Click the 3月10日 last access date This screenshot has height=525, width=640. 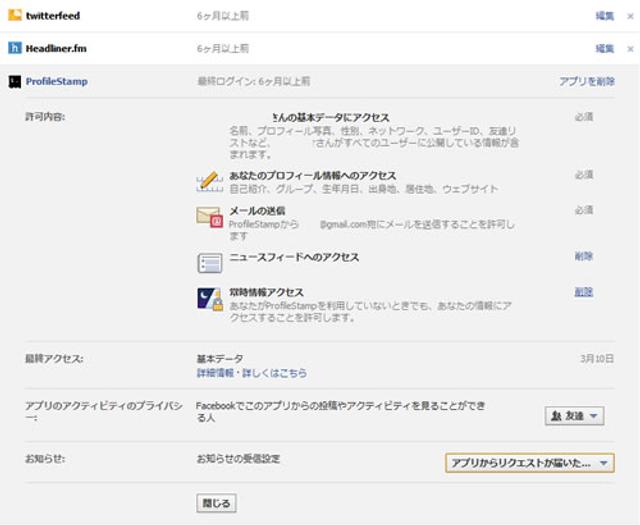point(597,358)
